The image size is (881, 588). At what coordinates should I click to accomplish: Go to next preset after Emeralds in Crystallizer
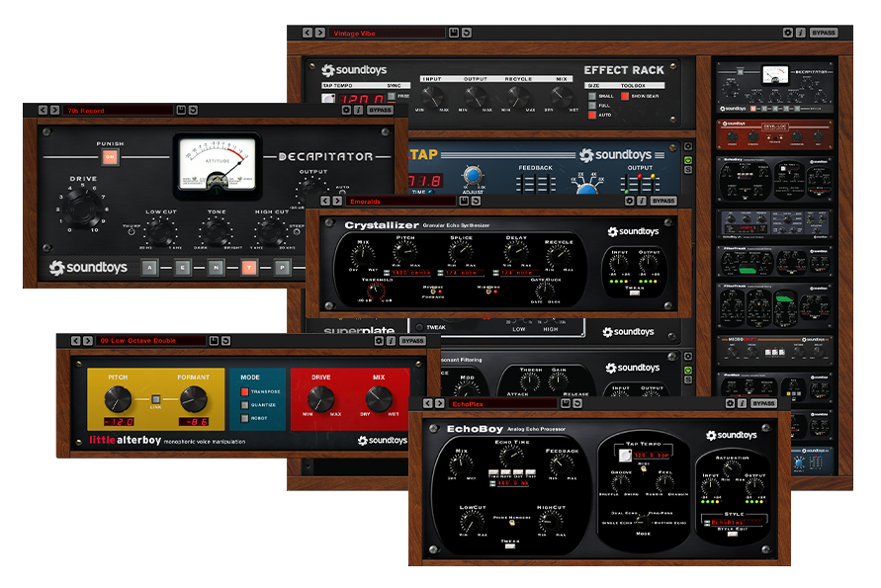pos(337,201)
